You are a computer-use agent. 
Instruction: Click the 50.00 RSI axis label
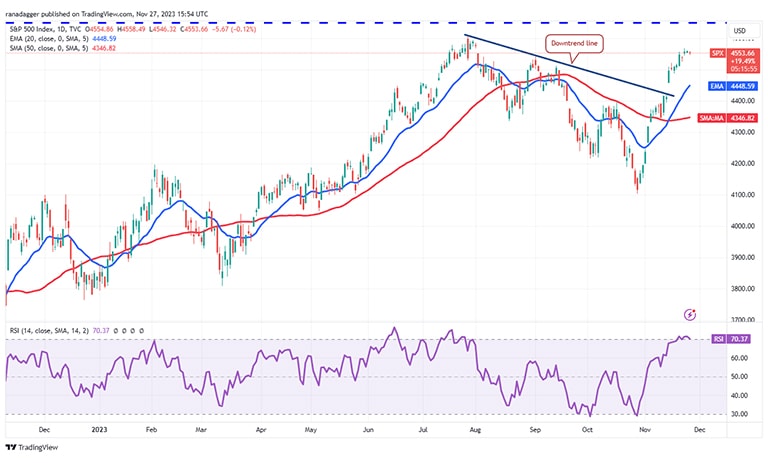[x=740, y=377]
